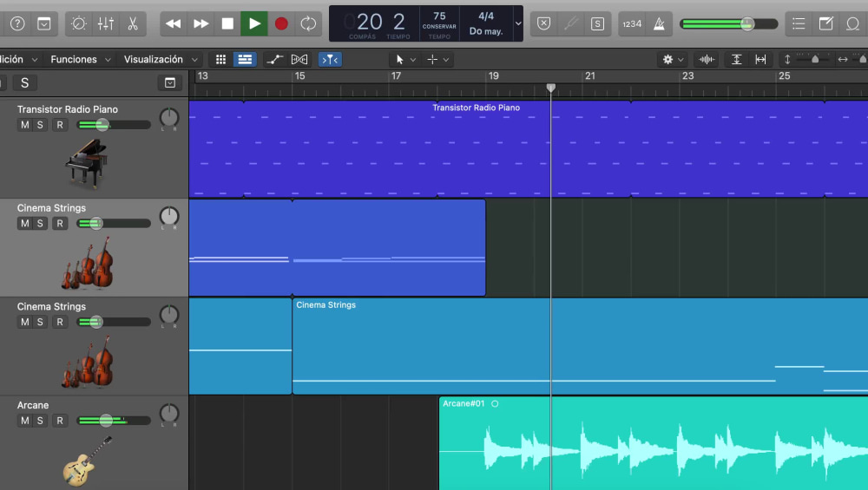This screenshot has width=868, height=490.
Task: Toggle the 1234 count-in button
Action: pyautogui.click(x=632, y=23)
